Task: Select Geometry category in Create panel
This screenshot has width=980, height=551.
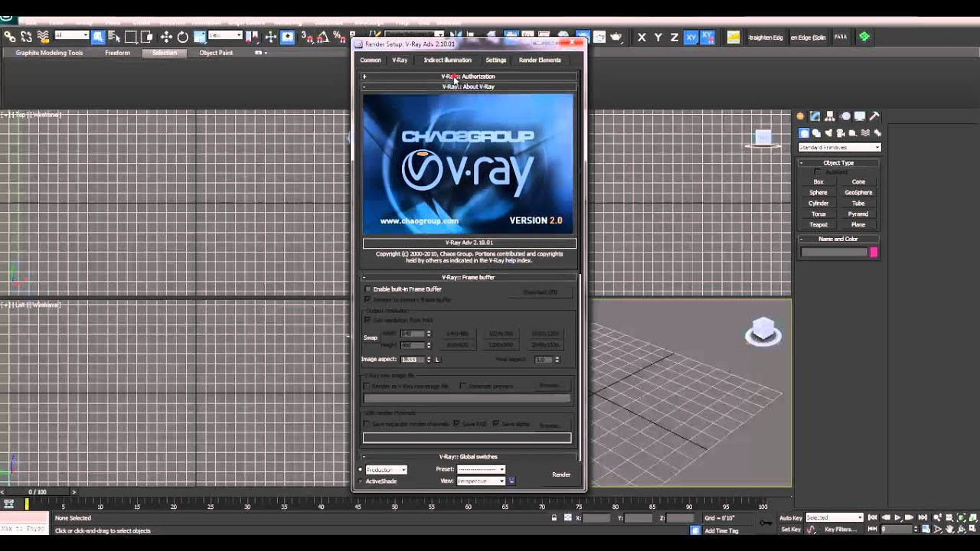Action: [805, 133]
